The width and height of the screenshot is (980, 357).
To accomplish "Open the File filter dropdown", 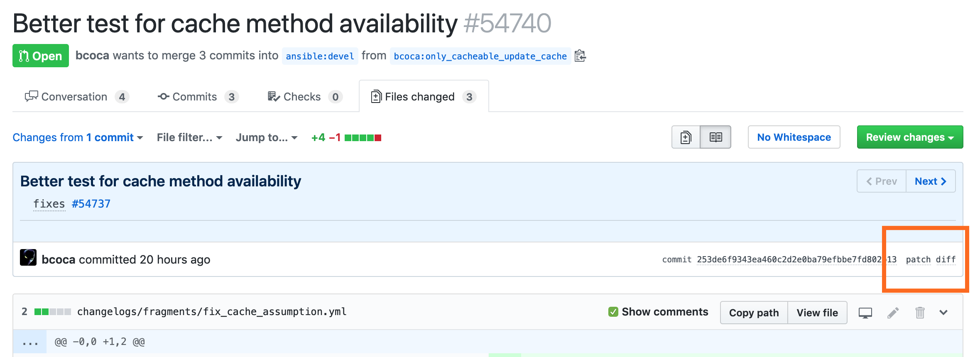I will [x=188, y=137].
